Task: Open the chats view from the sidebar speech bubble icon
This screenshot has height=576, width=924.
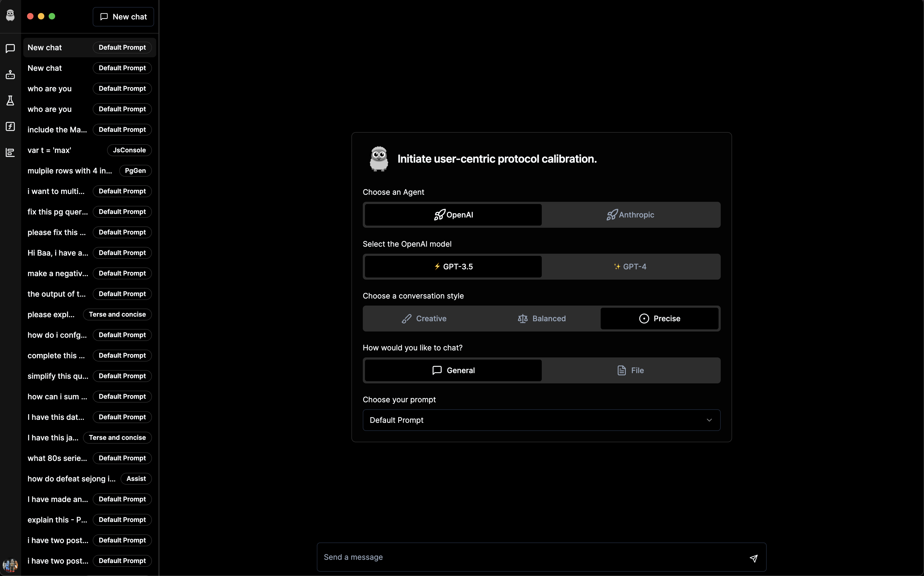Action: click(10, 48)
